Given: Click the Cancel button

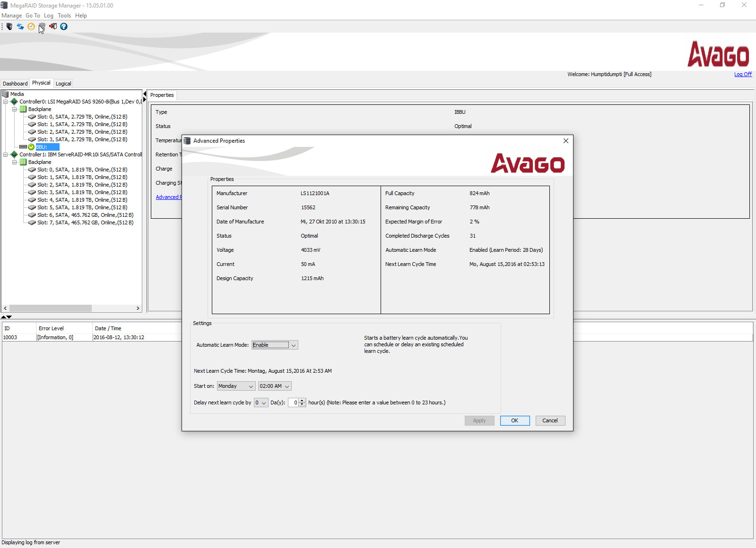Looking at the screenshot, I should [x=550, y=420].
